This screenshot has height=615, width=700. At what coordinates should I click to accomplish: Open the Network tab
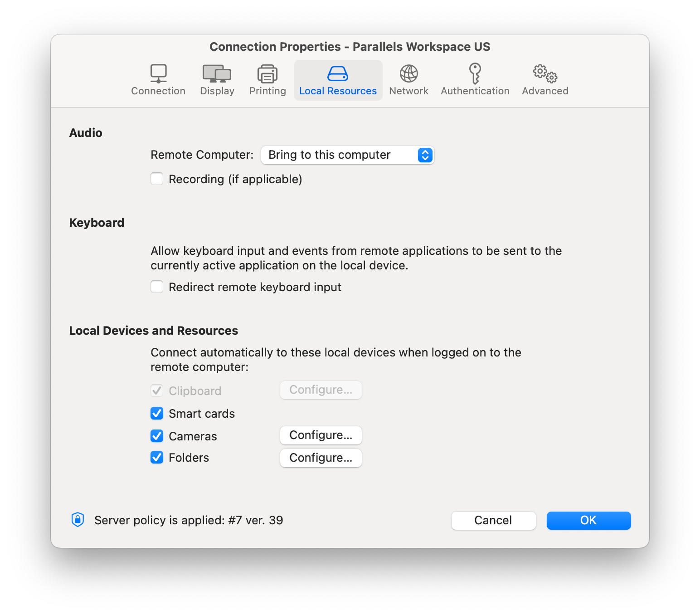tap(408, 80)
